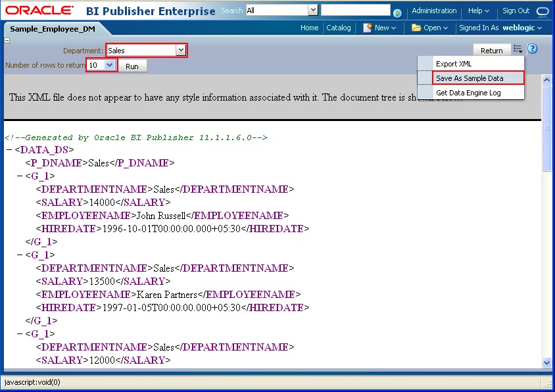Viewport: 555px width, 392px height.
Task: Select the Sample_Employee_DM tab
Action: (53, 29)
